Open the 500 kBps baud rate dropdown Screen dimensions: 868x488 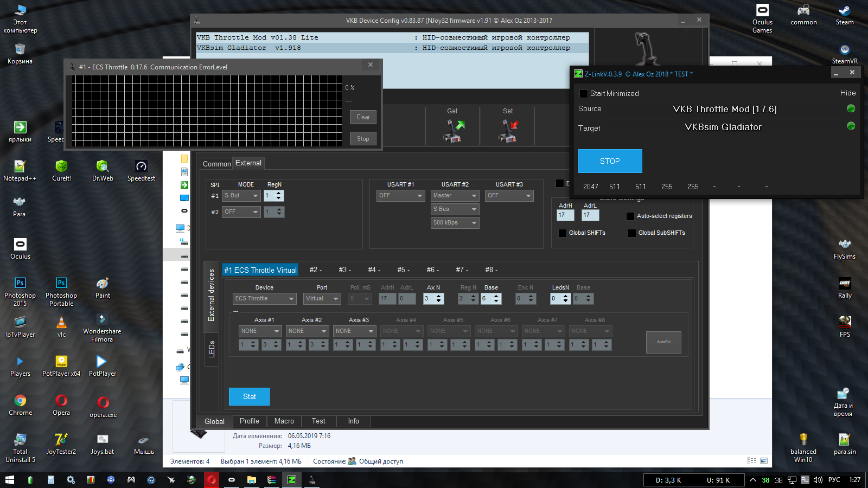click(x=455, y=223)
